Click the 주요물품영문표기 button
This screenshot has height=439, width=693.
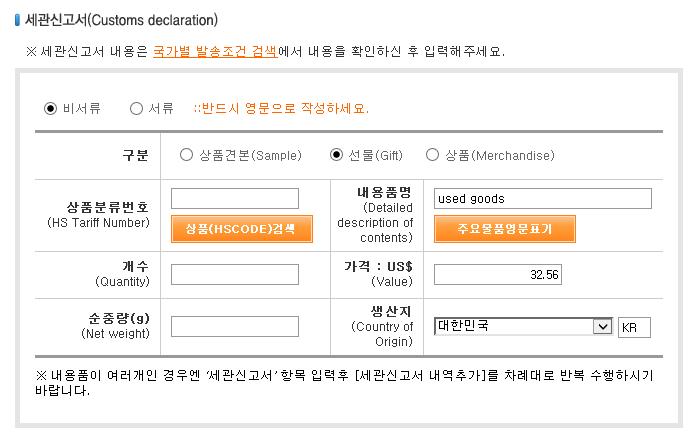click(x=505, y=229)
